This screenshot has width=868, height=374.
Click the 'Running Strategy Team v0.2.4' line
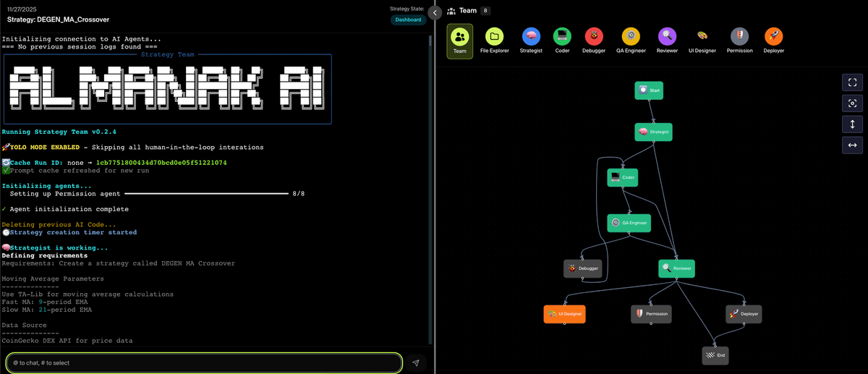(59, 132)
